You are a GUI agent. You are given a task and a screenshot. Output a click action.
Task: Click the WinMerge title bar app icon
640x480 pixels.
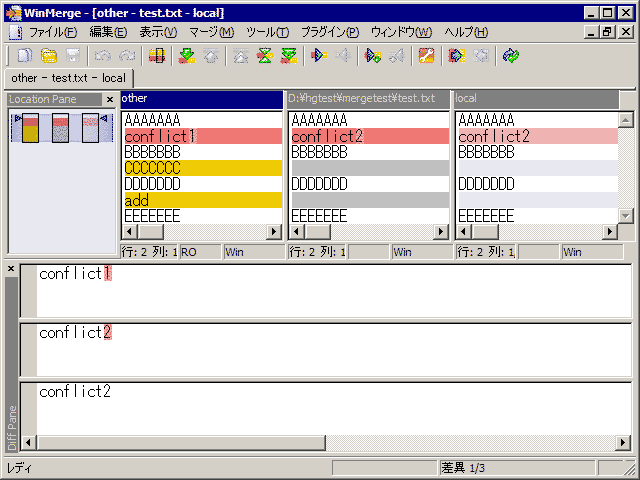click(x=13, y=13)
